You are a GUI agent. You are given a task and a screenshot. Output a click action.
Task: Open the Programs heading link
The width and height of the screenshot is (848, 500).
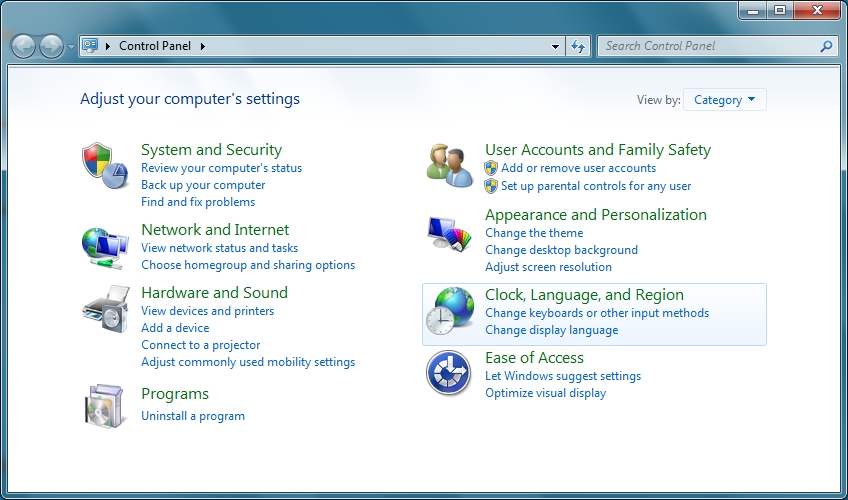175,394
